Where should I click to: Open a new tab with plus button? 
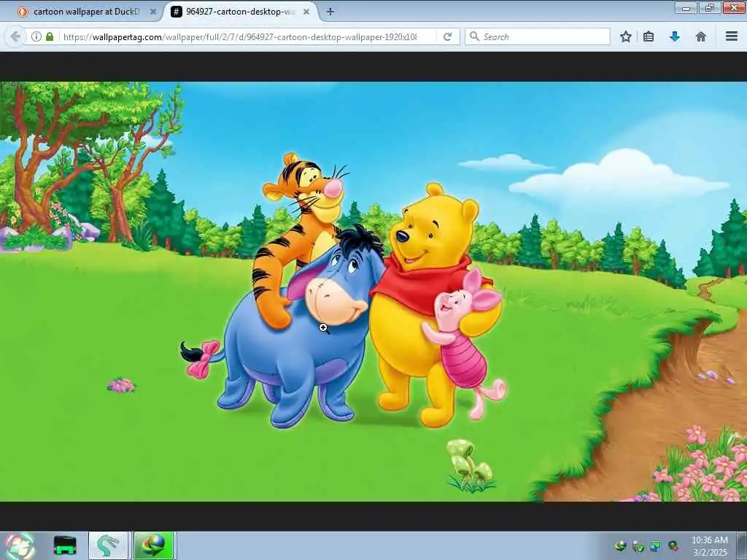330,12
